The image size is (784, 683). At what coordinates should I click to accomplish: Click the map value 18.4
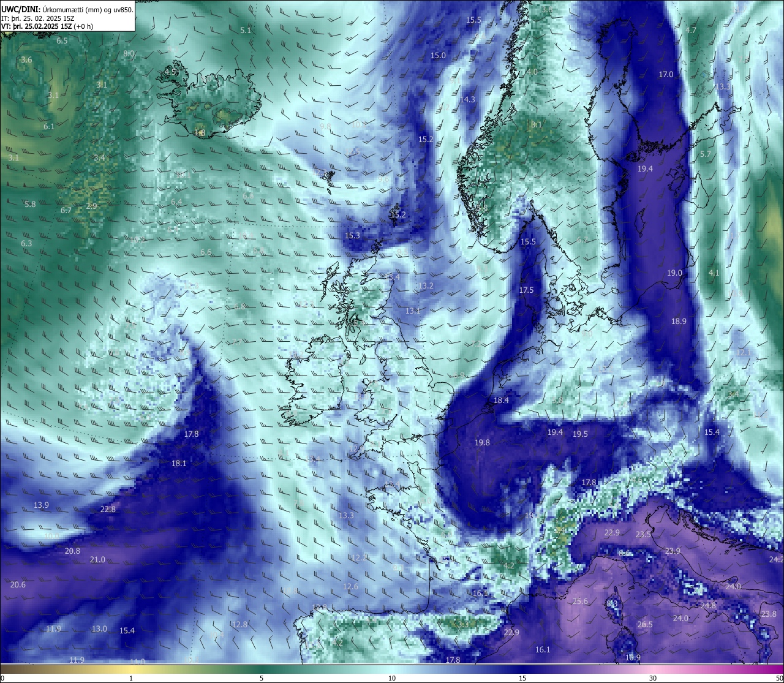(501, 401)
